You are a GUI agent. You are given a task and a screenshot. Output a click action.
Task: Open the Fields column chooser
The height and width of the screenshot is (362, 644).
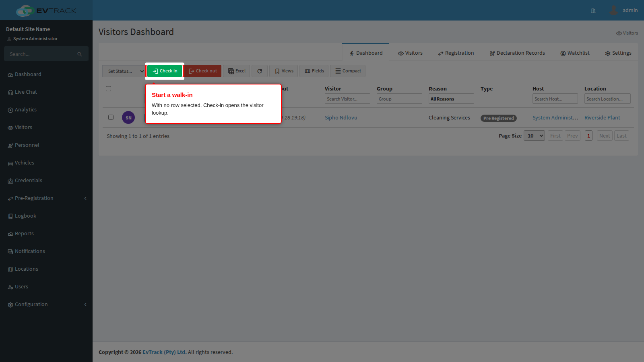click(x=314, y=71)
